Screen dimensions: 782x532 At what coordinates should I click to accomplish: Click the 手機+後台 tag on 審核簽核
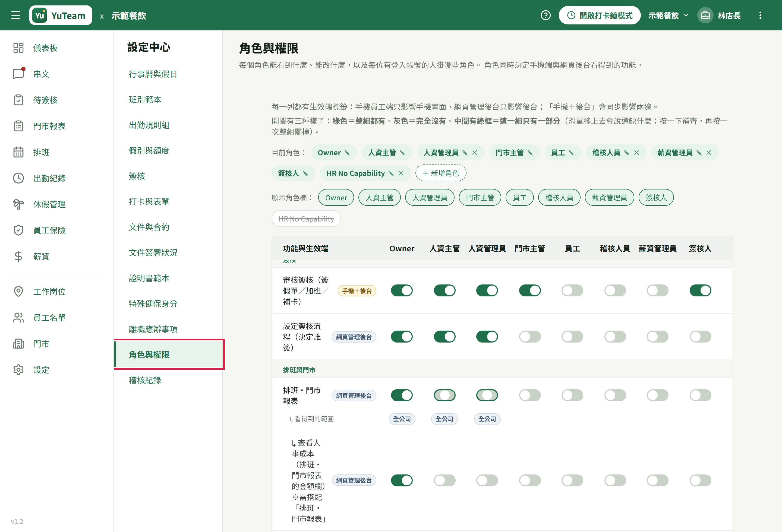[357, 291]
